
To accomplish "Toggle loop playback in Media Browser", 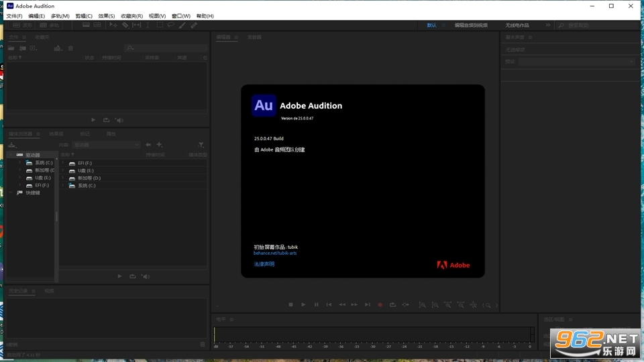I will 133,276.
